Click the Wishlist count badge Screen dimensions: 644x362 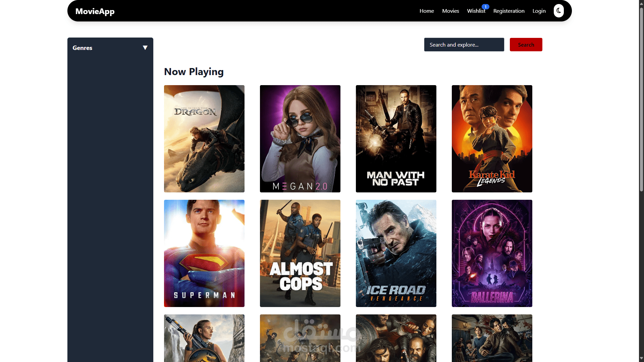485,7
